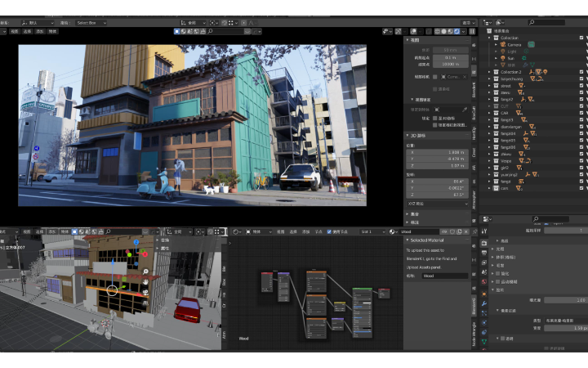Click the Sun light icon in outliner

[x=503, y=58]
